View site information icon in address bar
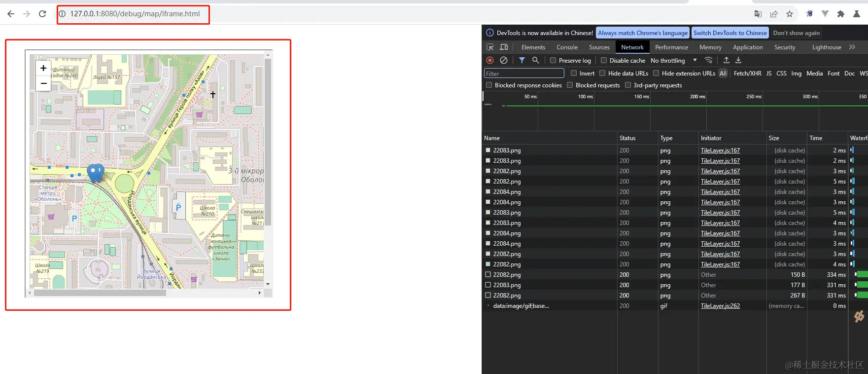This screenshot has width=868, height=374. (63, 14)
